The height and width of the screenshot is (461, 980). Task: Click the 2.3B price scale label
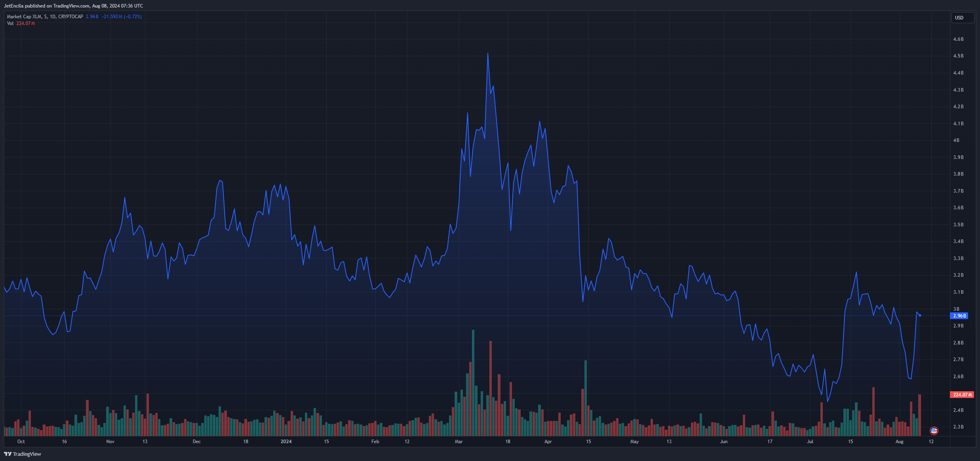click(x=958, y=427)
